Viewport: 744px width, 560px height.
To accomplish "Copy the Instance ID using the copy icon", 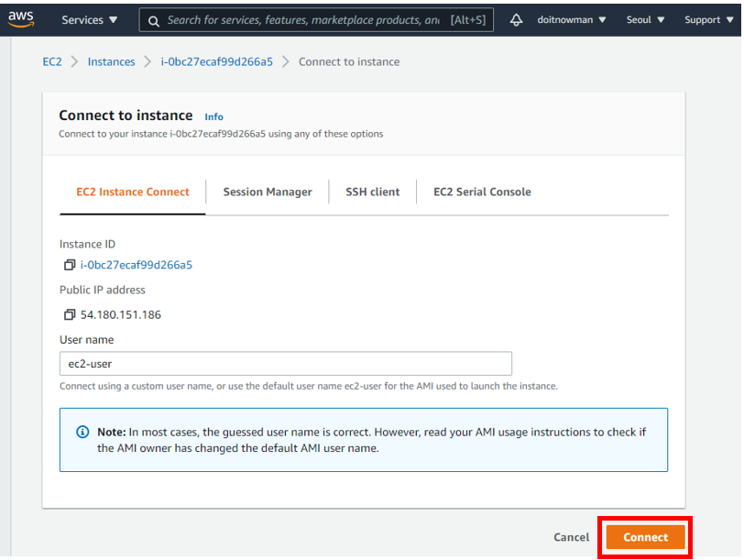I will [70, 265].
